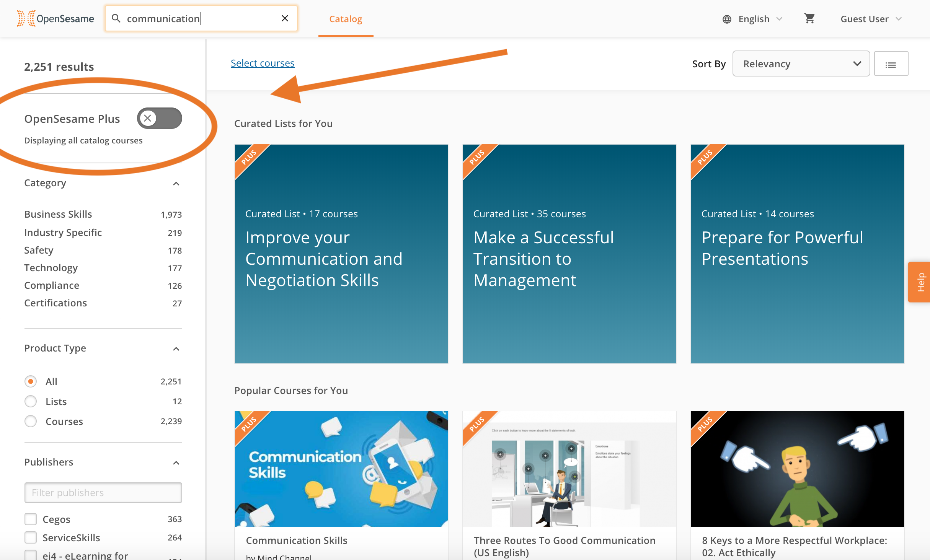Select the Lists product type radio

coord(31,401)
